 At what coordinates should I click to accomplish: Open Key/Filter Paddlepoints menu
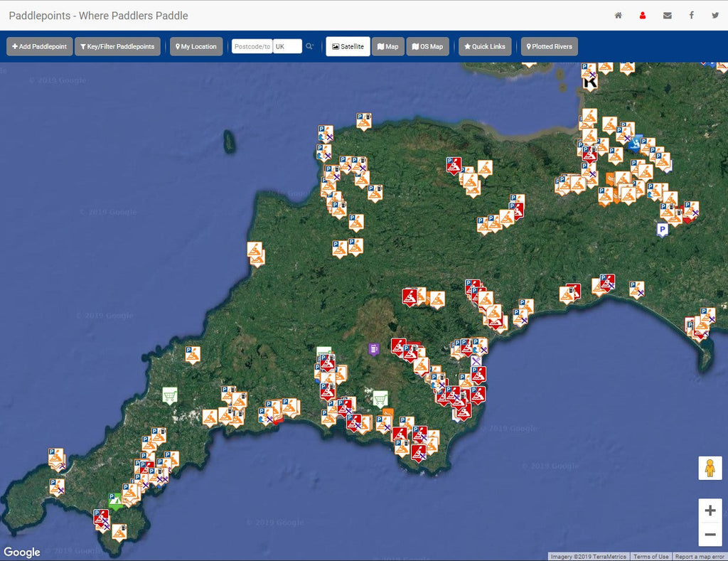117,46
